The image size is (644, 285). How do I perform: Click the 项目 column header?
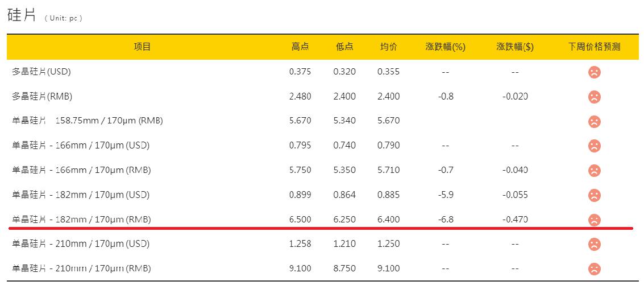(x=142, y=47)
